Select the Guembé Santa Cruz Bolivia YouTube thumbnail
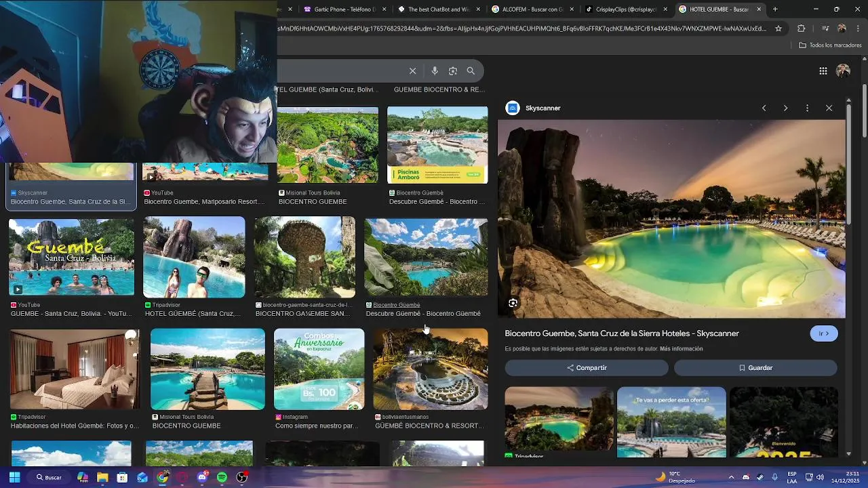Viewport: 868px width, 488px height. click(x=71, y=257)
